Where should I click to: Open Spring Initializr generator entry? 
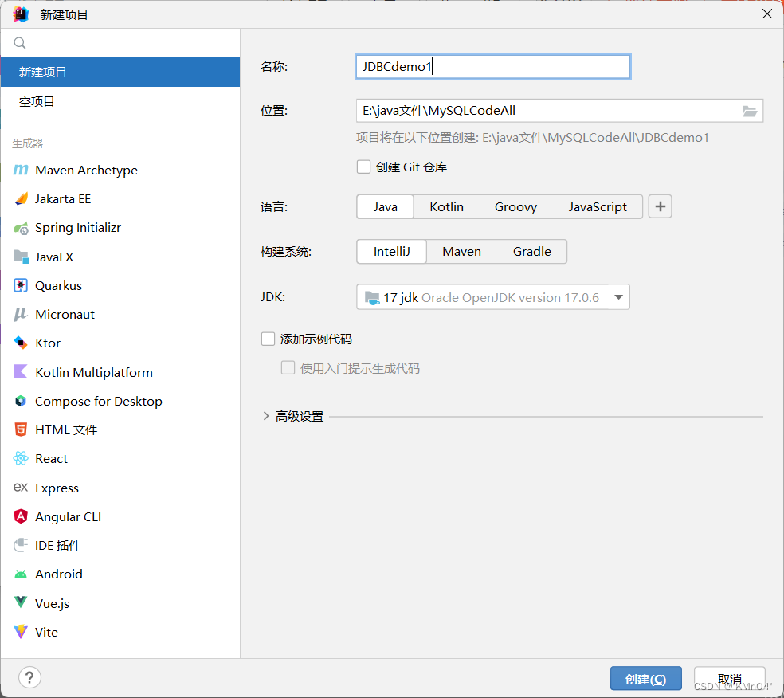coord(120,228)
